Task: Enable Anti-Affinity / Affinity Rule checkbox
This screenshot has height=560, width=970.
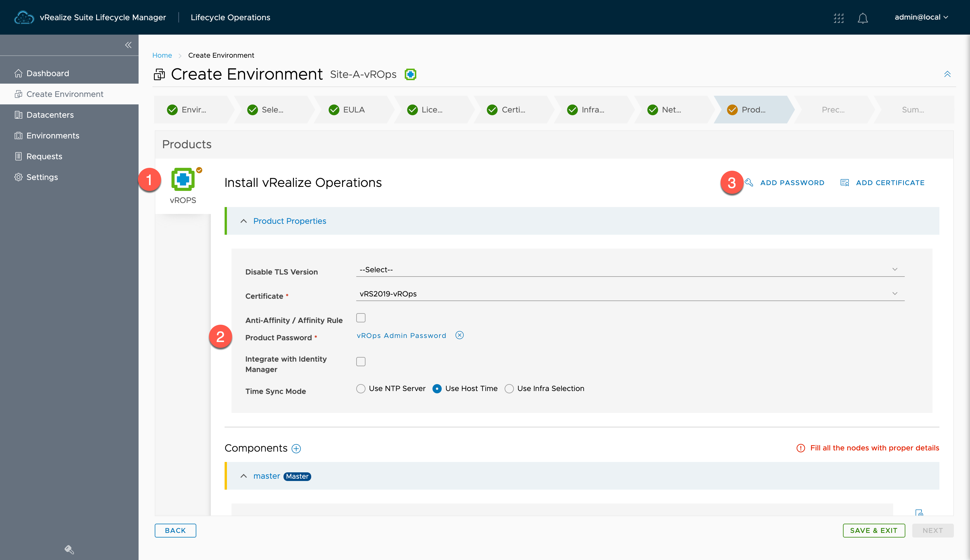Action: [x=361, y=318]
